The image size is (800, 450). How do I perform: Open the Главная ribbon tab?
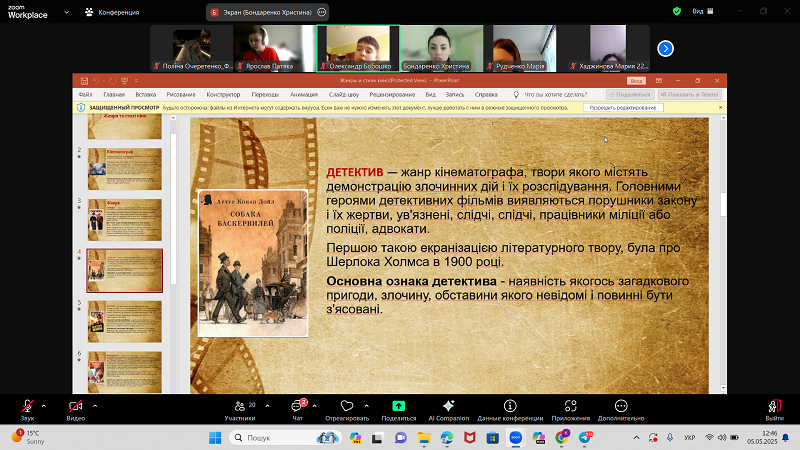(114, 94)
